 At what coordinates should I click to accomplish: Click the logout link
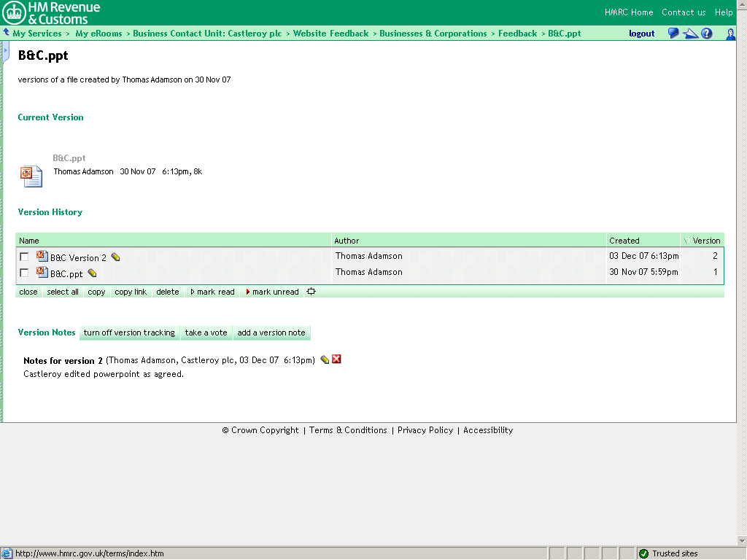[641, 34]
